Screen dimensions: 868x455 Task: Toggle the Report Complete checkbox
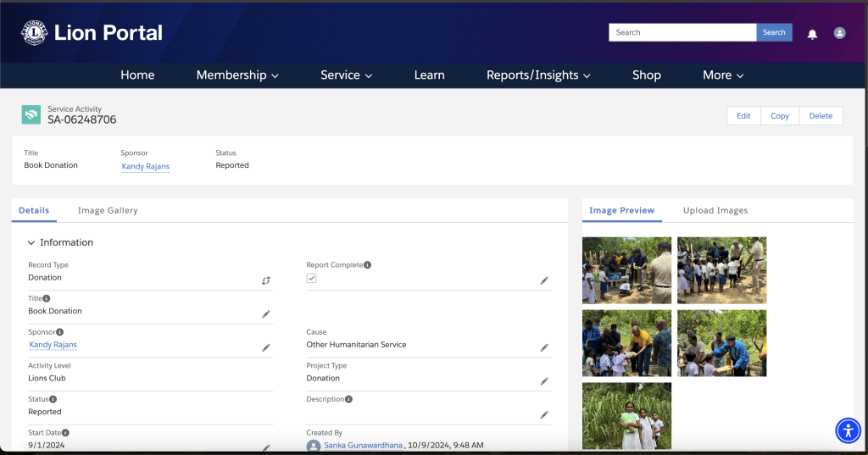coord(312,278)
